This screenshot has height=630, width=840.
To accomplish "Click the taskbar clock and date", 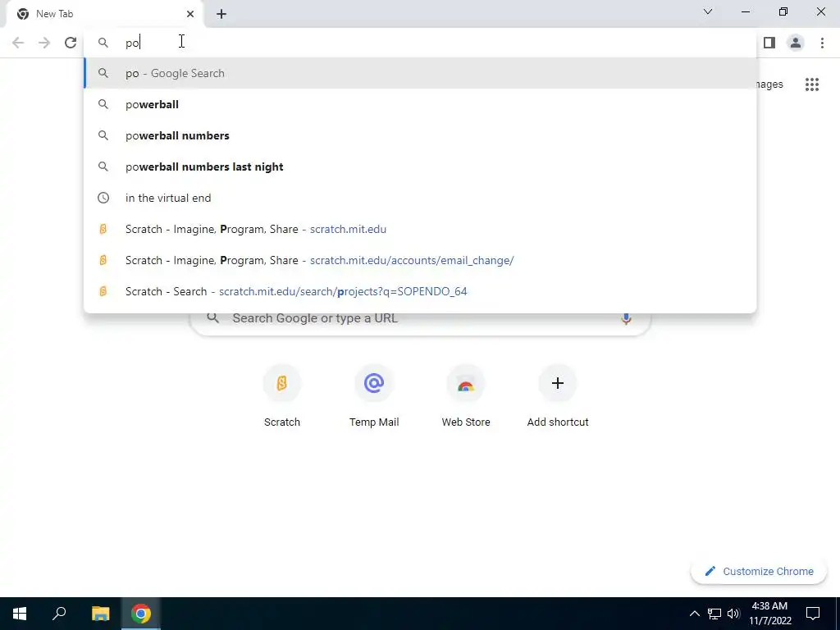I will [769, 614].
